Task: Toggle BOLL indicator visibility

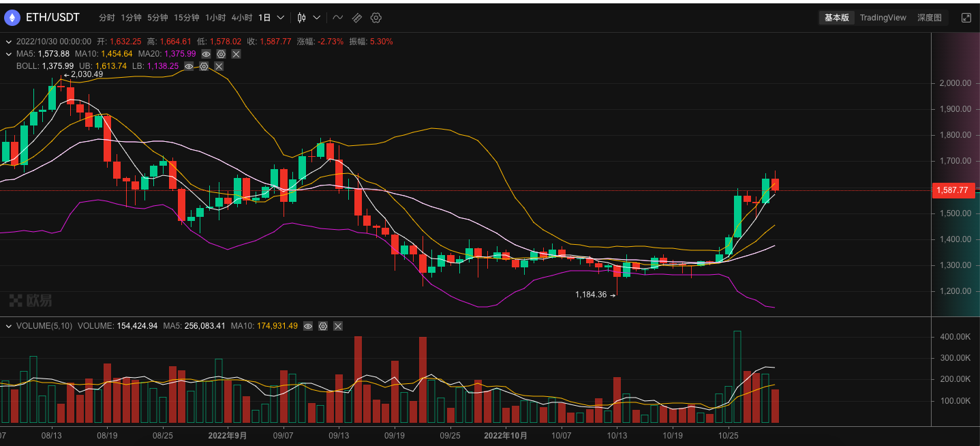Action: (x=189, y=66)
